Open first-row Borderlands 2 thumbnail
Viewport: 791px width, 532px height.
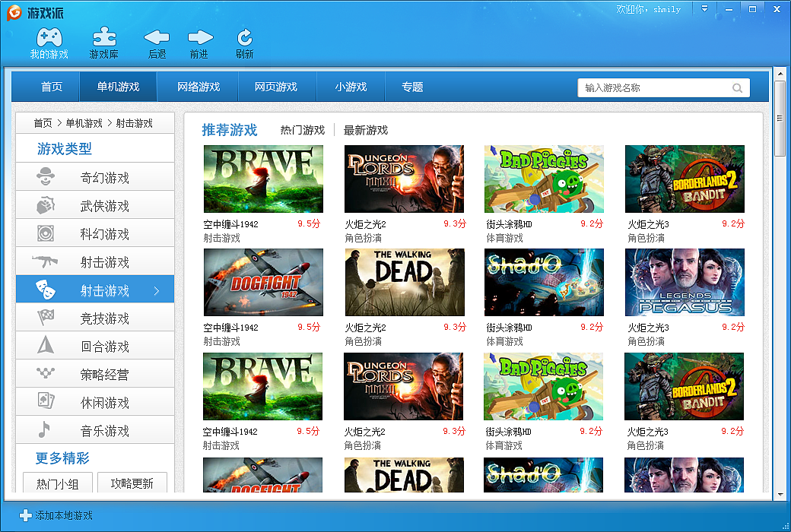click(x=685, y=179)
